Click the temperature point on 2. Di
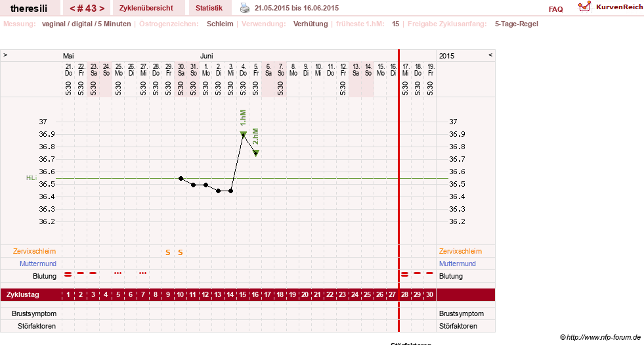This screenshot has height=345, width=644. (218, 191)
